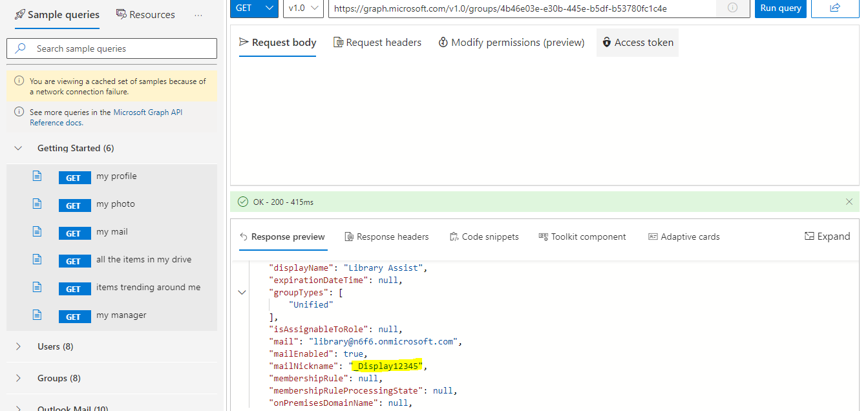Click the document icon beside my mail
This screenshot has height=411, width=868.
click(x=37, y=231)
